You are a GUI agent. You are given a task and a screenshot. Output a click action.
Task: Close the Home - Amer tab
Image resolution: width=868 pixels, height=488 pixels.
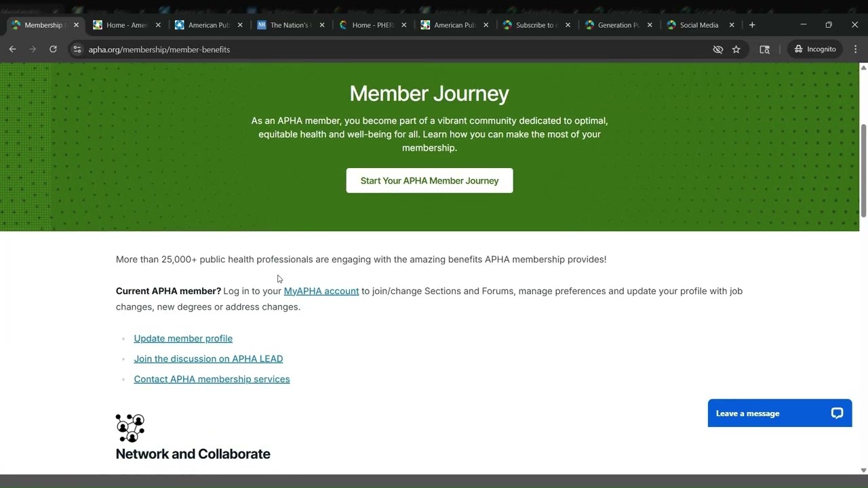tap(158, 25)
